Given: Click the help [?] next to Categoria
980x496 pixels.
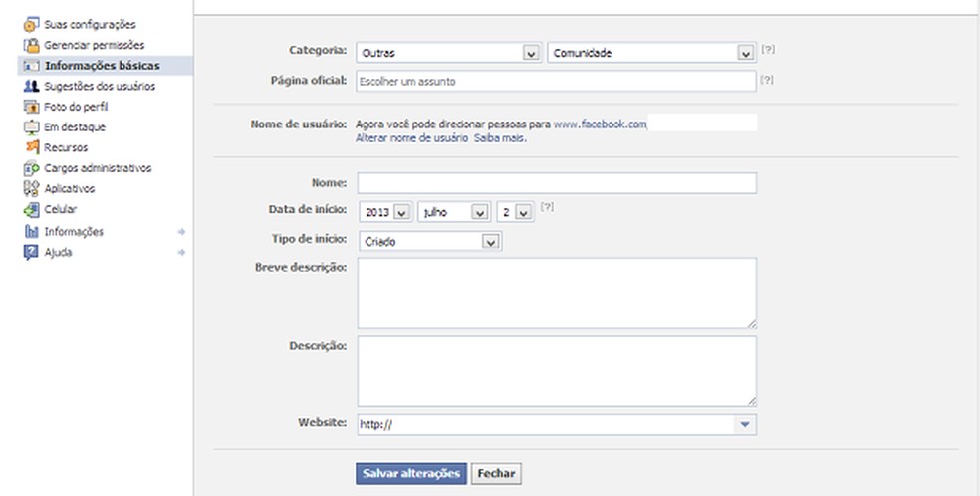Looking at the screenshot, I should coord(768,49).
